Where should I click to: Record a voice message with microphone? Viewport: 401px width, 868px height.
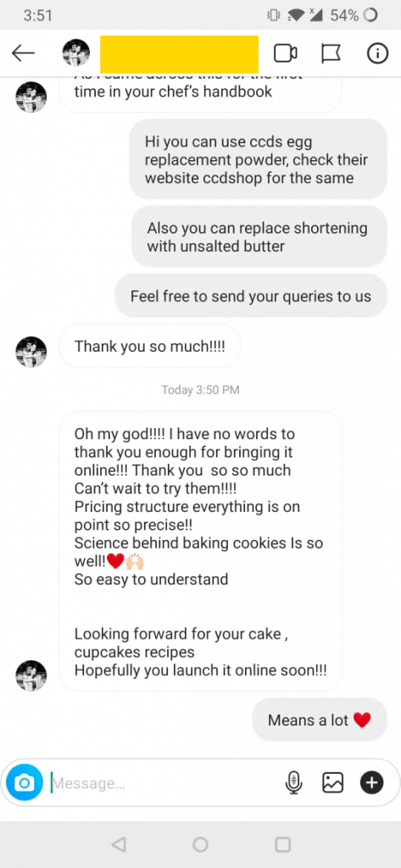coord(293,782)
